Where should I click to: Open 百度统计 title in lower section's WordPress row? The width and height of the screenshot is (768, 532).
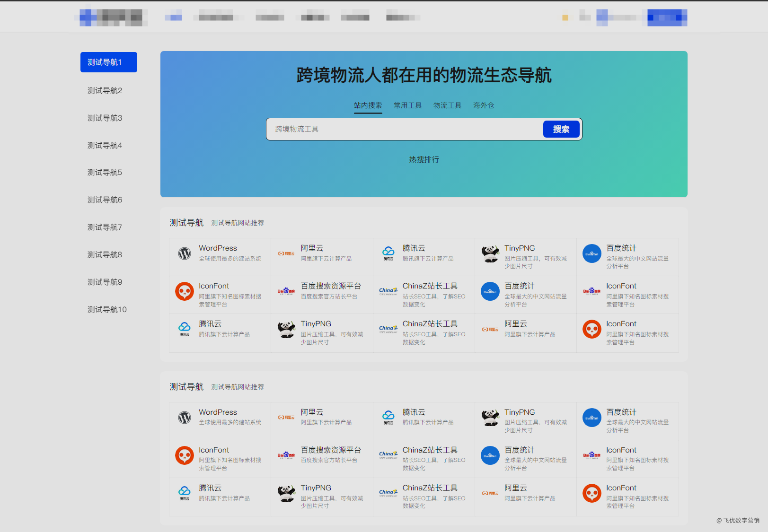click(x=622, y=412)
